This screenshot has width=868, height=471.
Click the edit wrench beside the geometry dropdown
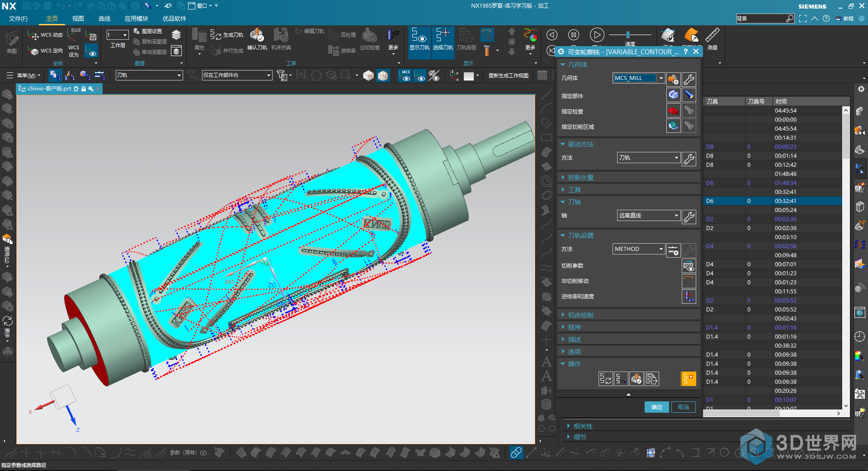pyautogui.click(x=689, y=80)
